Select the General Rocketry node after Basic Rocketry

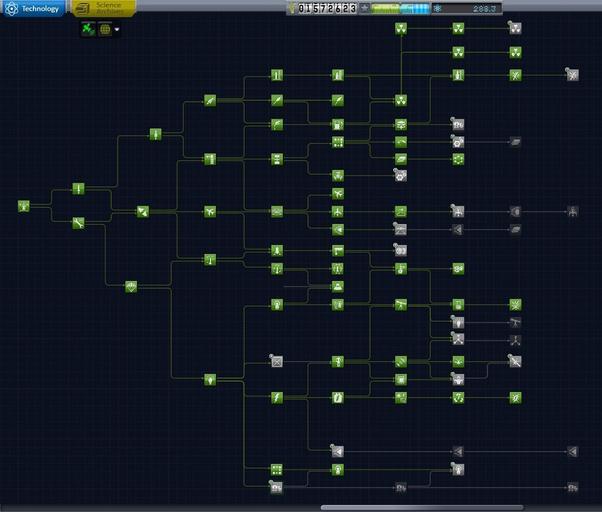click(x=155, y=134)
